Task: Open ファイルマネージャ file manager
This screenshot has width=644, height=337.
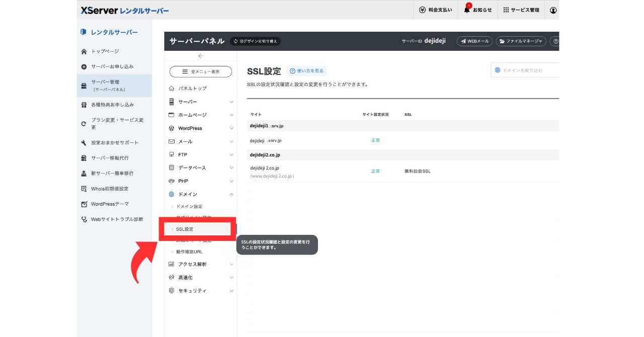Action: pyautogui.click(x=521, y=41)
